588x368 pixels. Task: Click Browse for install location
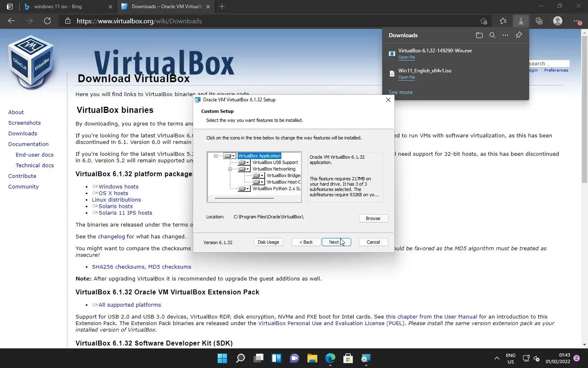(373, 218)
